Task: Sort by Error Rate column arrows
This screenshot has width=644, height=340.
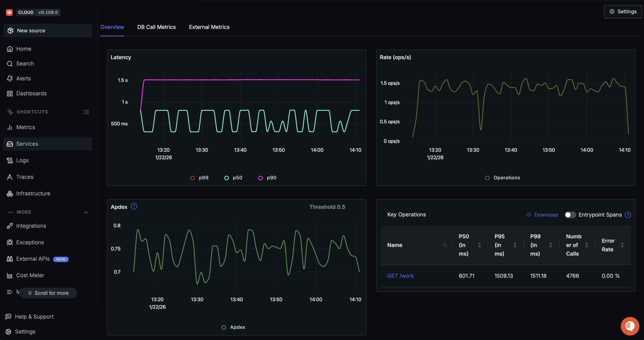Action: pyautogui.click(x=622, y=245)
